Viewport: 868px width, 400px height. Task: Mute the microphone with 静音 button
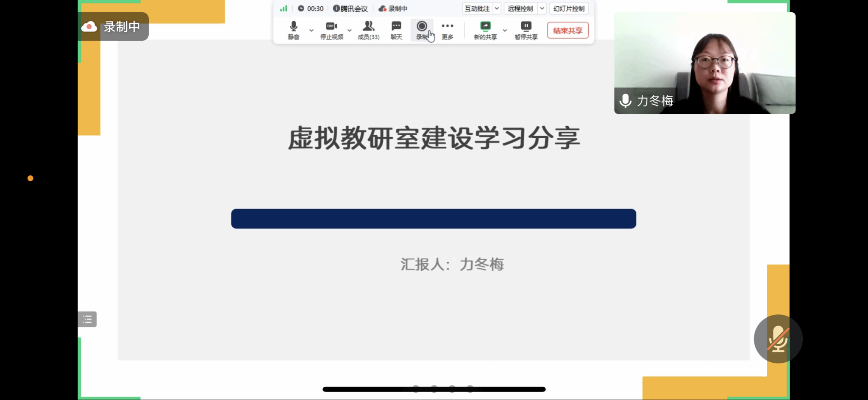[293, 30]
